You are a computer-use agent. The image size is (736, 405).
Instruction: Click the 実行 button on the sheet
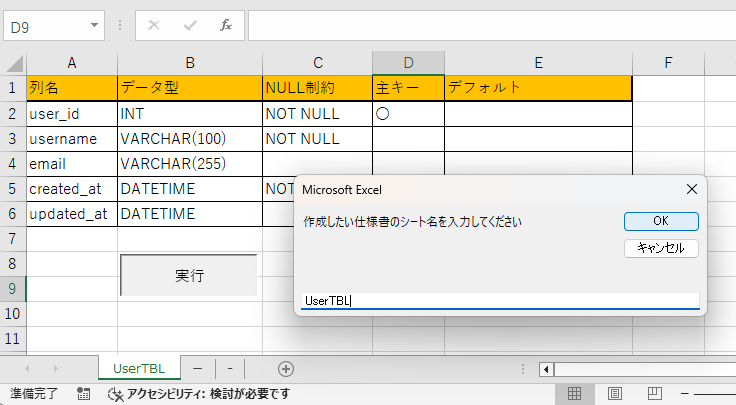coord(189,275)
